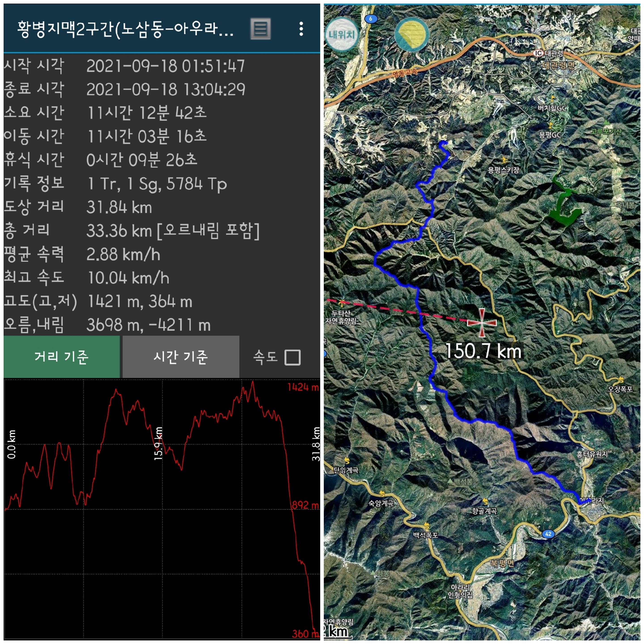644x644 pixels.
Task: Click the 150.7 km distance label
Action: pos(483,351)
